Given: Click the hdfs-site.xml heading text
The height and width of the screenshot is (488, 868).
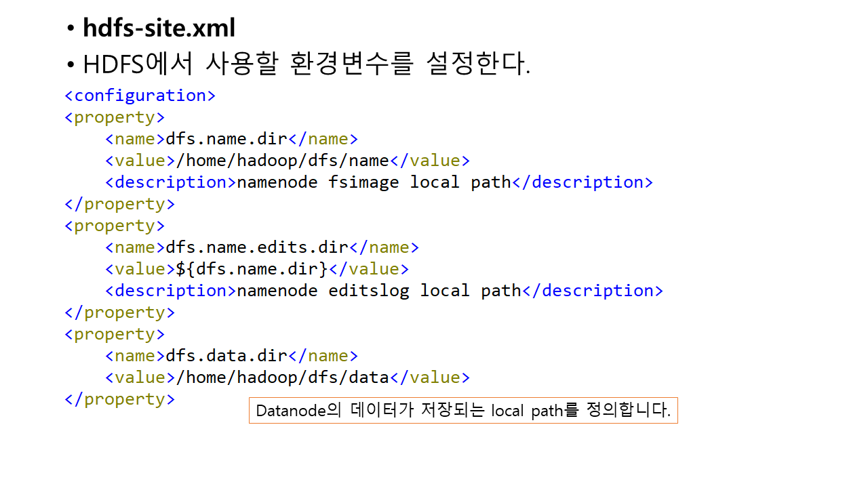Looking at the screenshot, I should click(x=159, y=28).
